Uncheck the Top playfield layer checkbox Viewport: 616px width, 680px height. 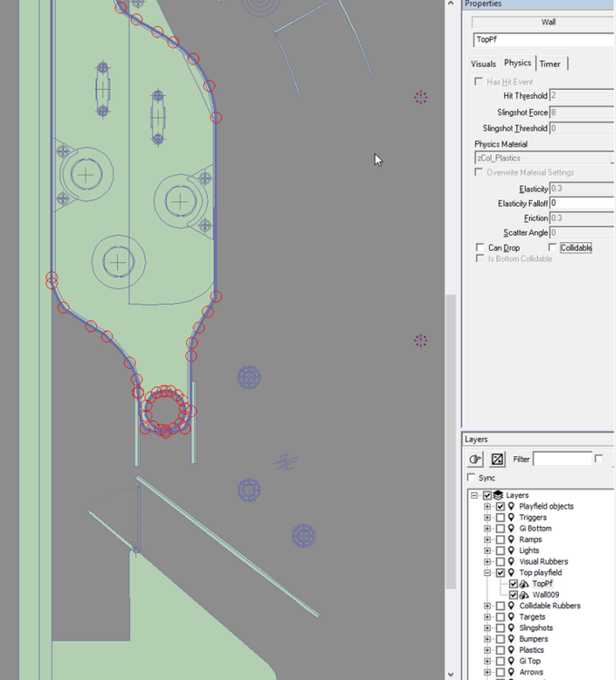click(x=501, y=572)
